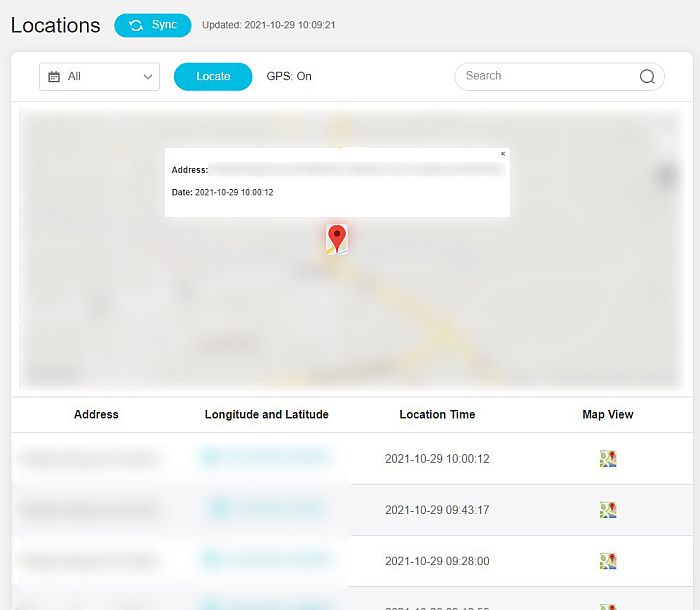
Task: Open the All date filter dropdown
Action: (99, 76)
